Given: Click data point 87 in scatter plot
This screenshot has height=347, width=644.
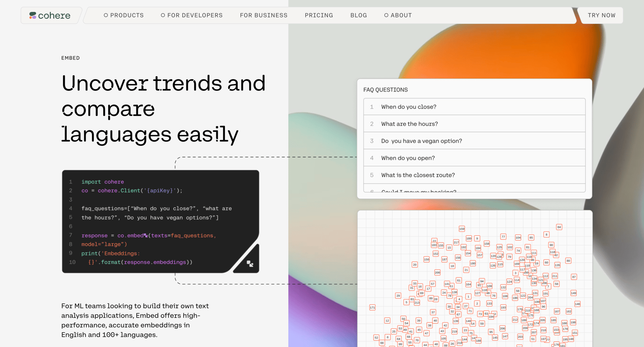Looking at the screenshot, I should [574, 277].
